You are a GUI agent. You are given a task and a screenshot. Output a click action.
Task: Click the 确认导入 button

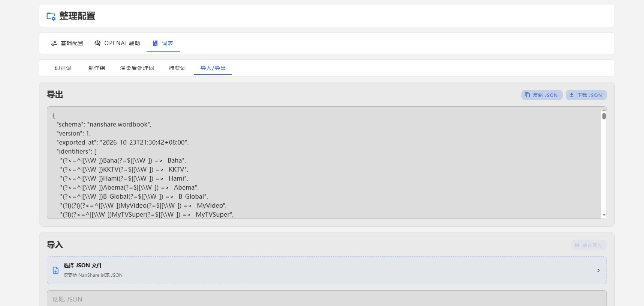[x=589, y=245]
